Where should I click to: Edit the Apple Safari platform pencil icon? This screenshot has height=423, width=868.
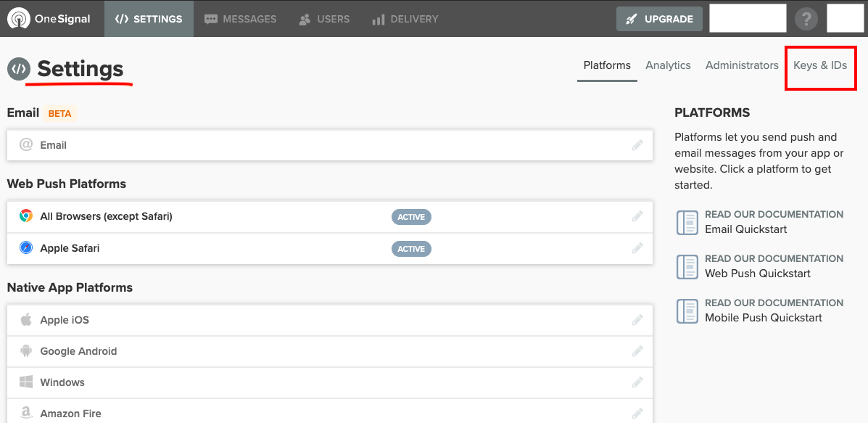637,248
